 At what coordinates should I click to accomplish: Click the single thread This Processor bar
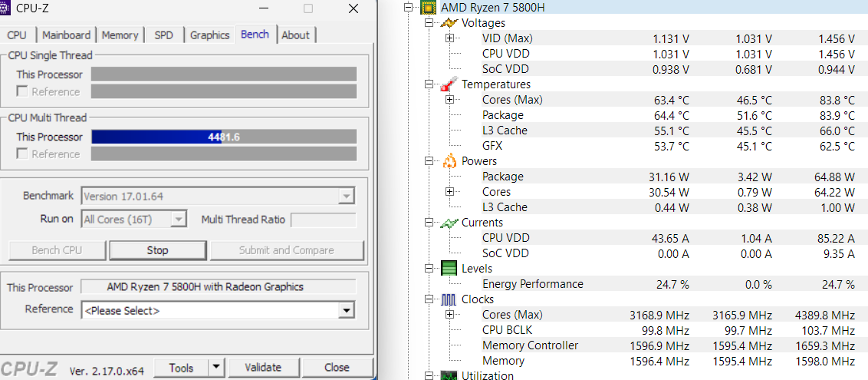(224, 74)
